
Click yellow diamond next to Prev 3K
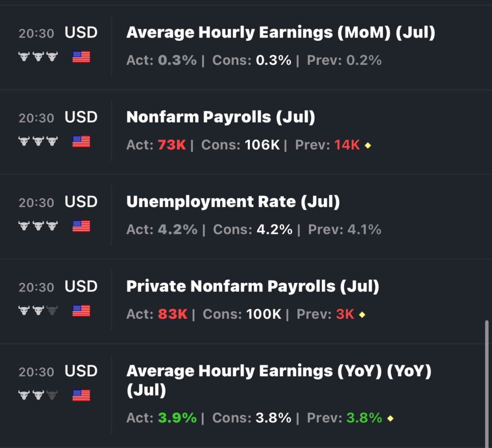pyautogui.click(x=362, y=315)
